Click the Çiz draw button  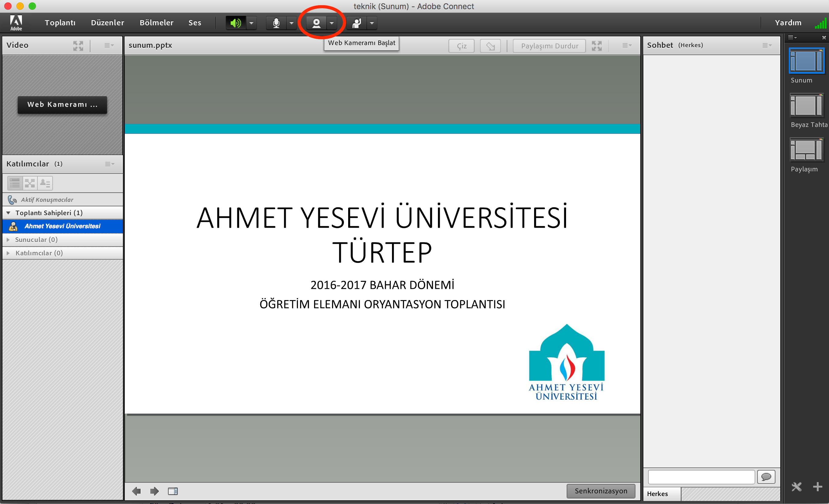[x=461, y=46]
